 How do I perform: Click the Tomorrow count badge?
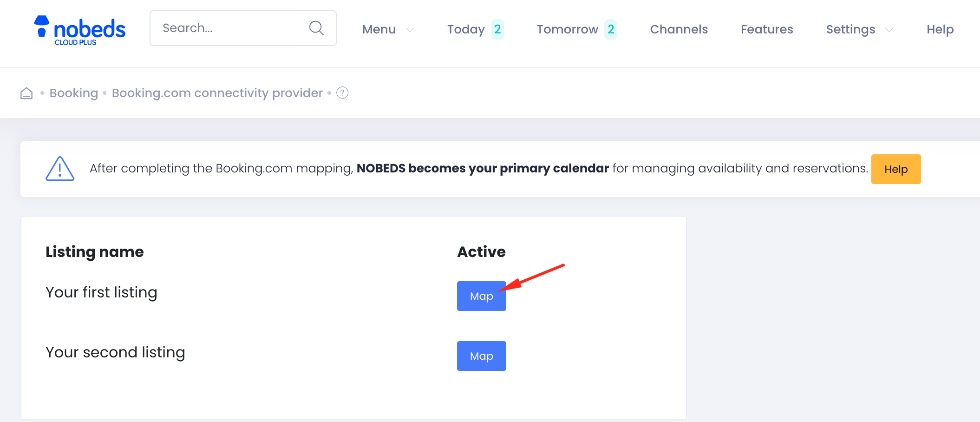(610, 29)
